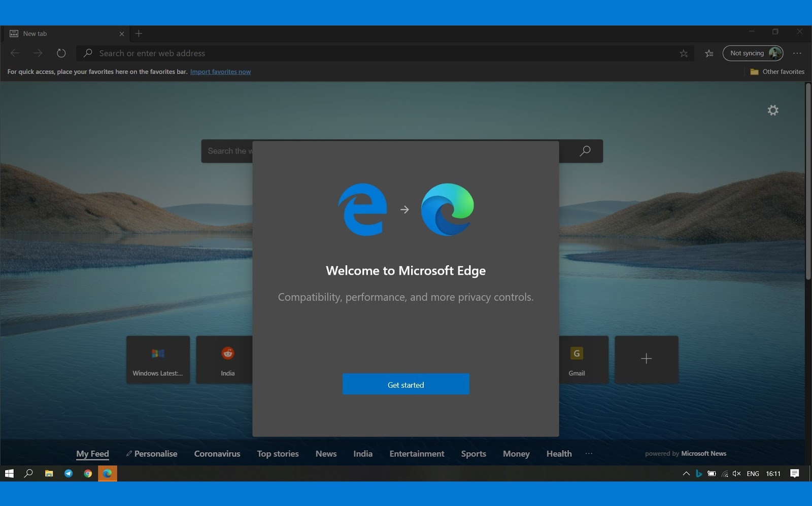
Task: Open the Favorites list icon
Action: pyautogui.click(x=709, y=53)
